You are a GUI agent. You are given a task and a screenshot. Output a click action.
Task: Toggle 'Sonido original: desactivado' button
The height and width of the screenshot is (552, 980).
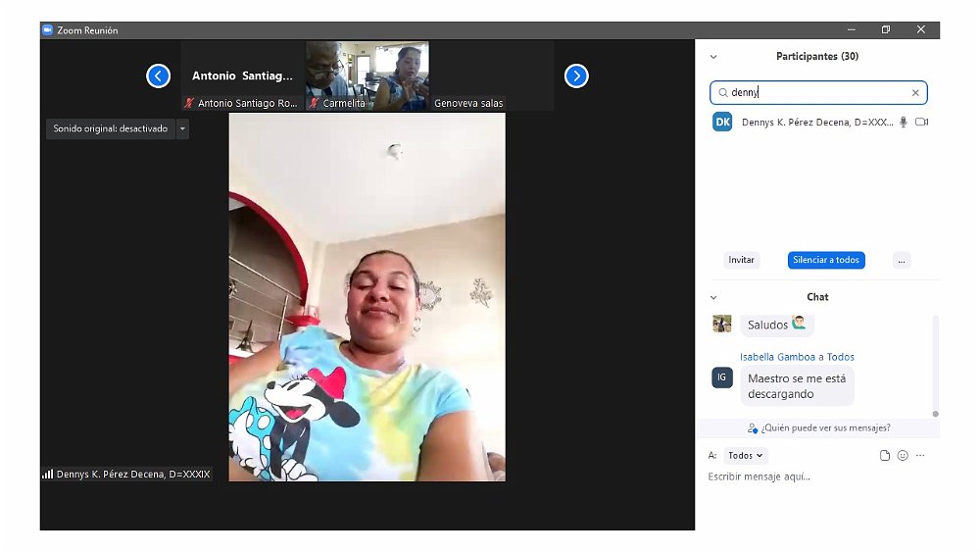110,128
